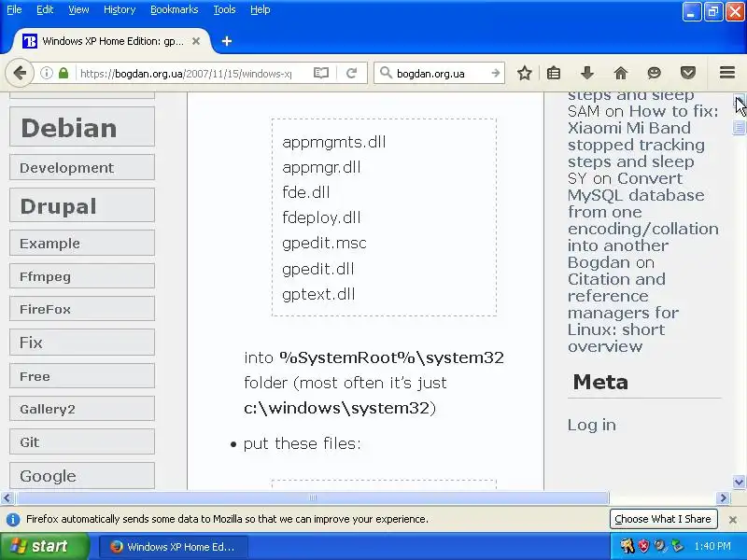Viewport: 747px width, 560px height.
Task: Open the Help menu
Action: pyautogui.click(x=261, y=9)
